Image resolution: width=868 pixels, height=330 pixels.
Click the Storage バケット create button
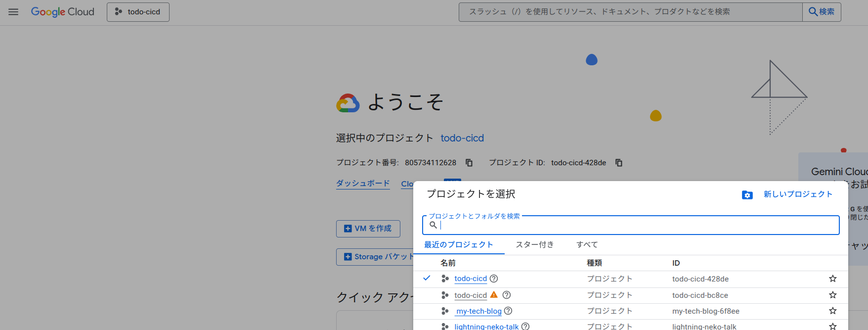pos(376,257)
